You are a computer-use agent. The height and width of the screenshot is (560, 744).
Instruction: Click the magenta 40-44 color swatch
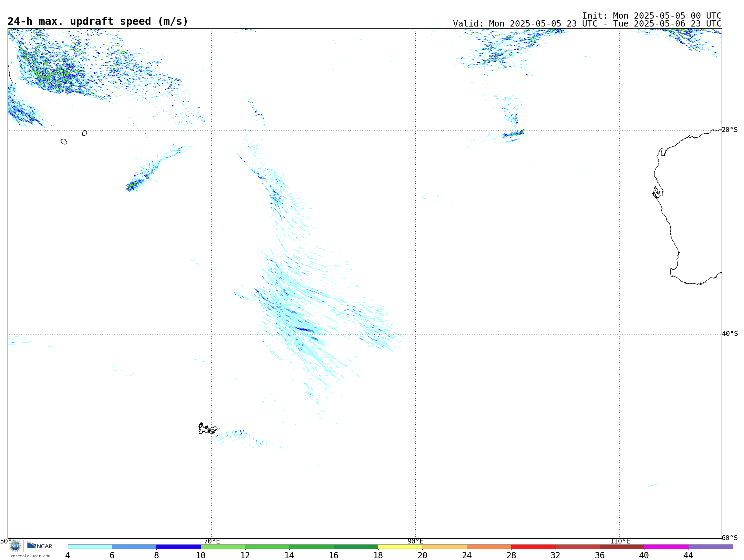click(666, 547)
